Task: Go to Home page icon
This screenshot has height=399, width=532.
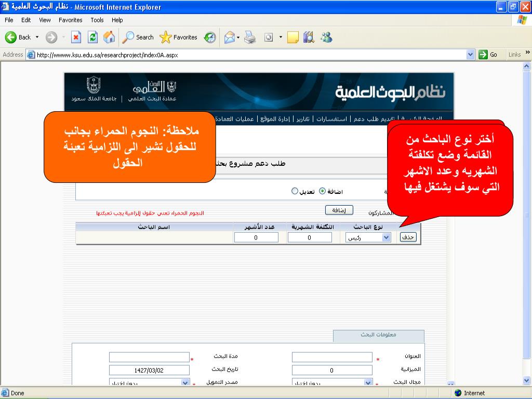Action: [x=109, y=37]
